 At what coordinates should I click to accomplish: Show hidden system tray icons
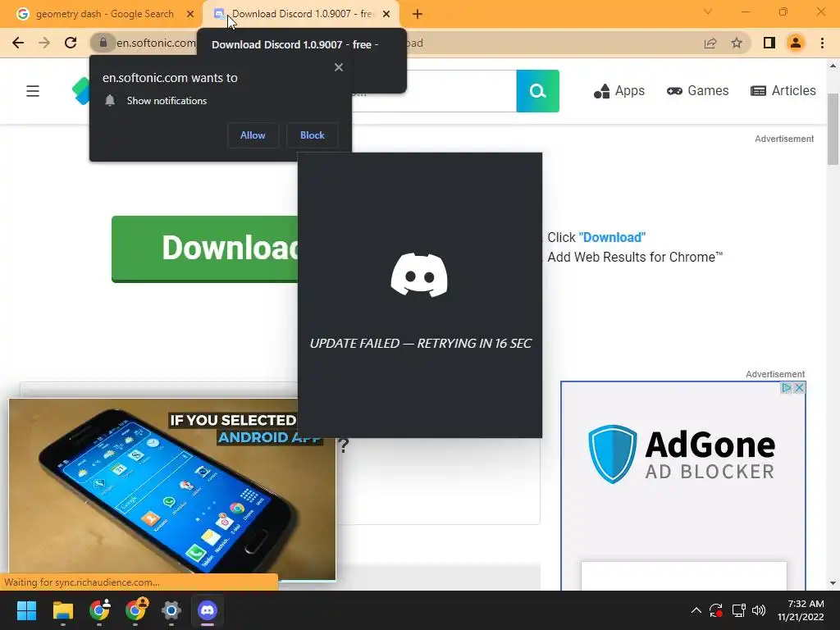click(x=696, y=610)
